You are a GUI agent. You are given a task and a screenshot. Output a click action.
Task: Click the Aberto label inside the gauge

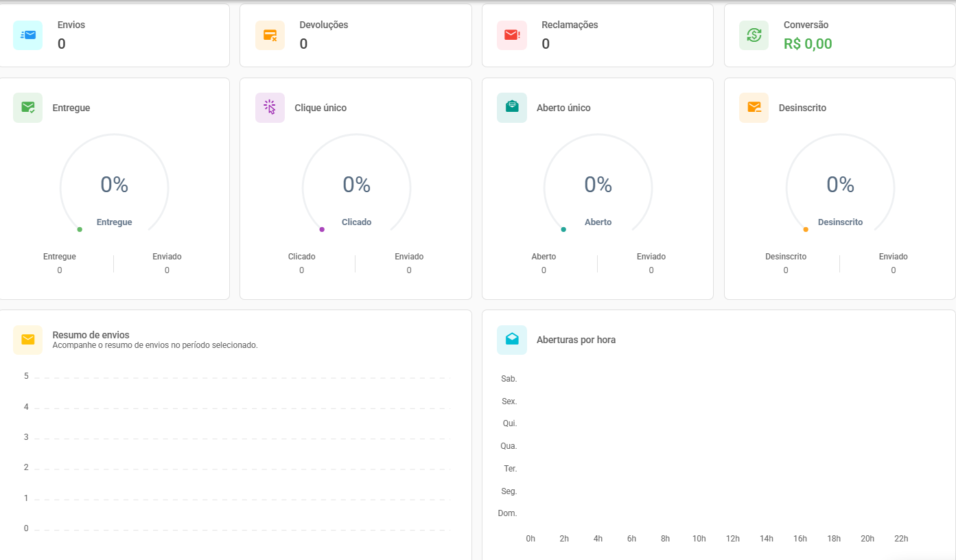598,222
